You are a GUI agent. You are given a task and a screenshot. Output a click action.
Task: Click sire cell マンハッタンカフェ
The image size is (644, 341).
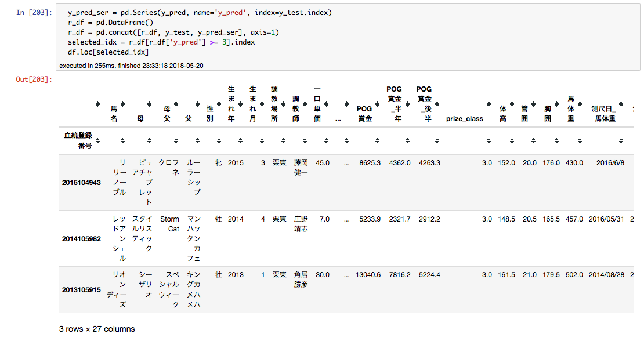(x=194, y=238)
